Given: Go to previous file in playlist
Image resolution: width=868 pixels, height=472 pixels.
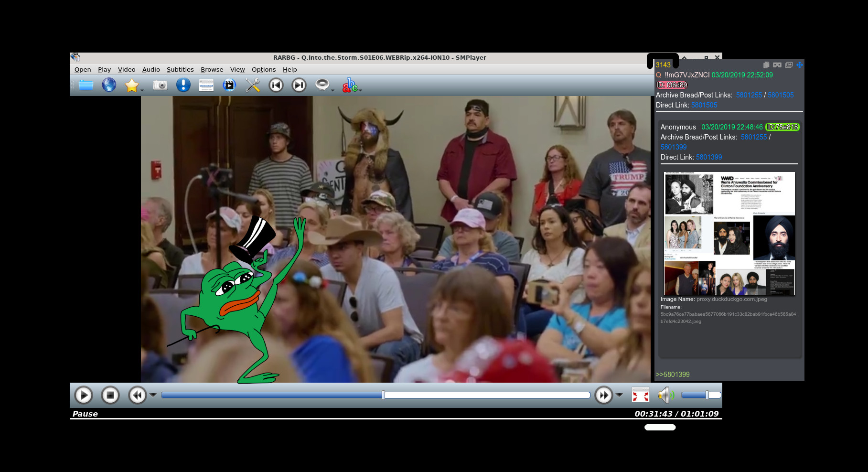Looking at the screenshot, I should point(276,86).
